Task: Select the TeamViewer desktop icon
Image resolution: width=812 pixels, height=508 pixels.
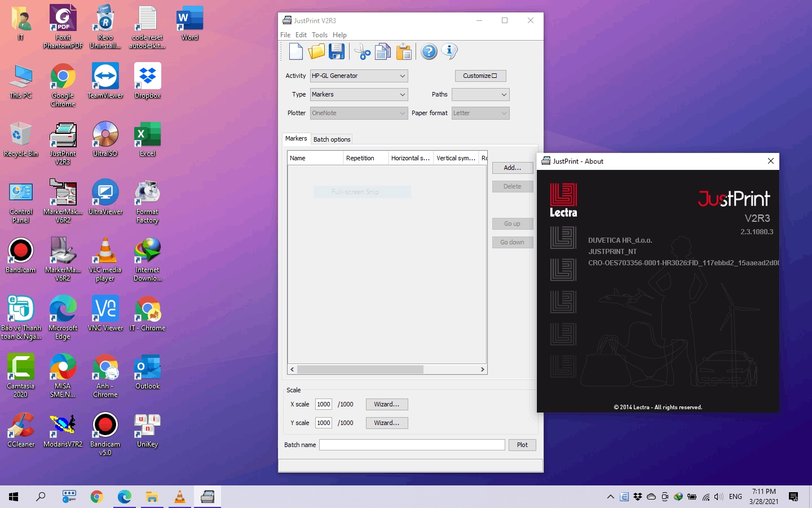Action: 105,81
